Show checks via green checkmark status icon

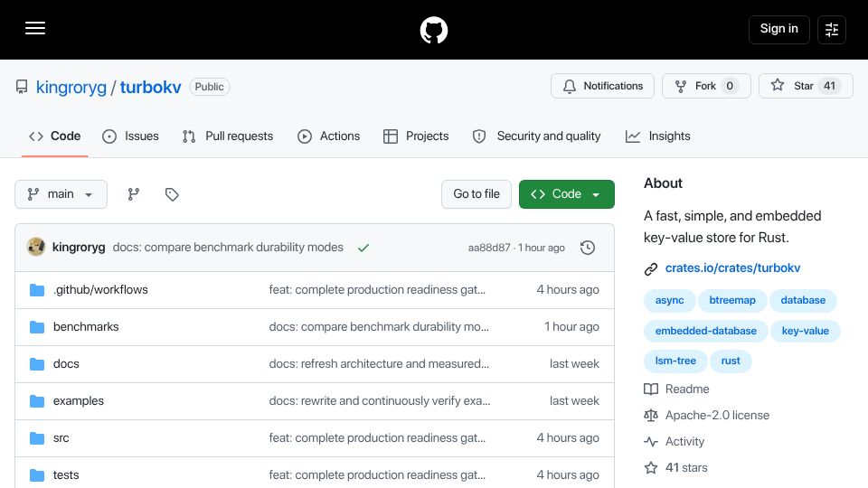point(363,248)
